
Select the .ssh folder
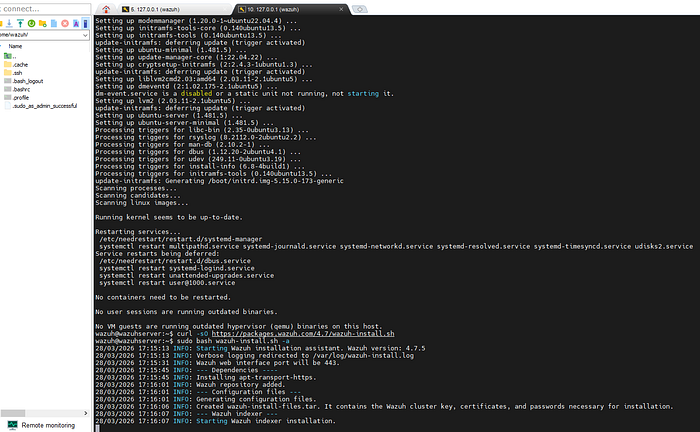(13, 73)
